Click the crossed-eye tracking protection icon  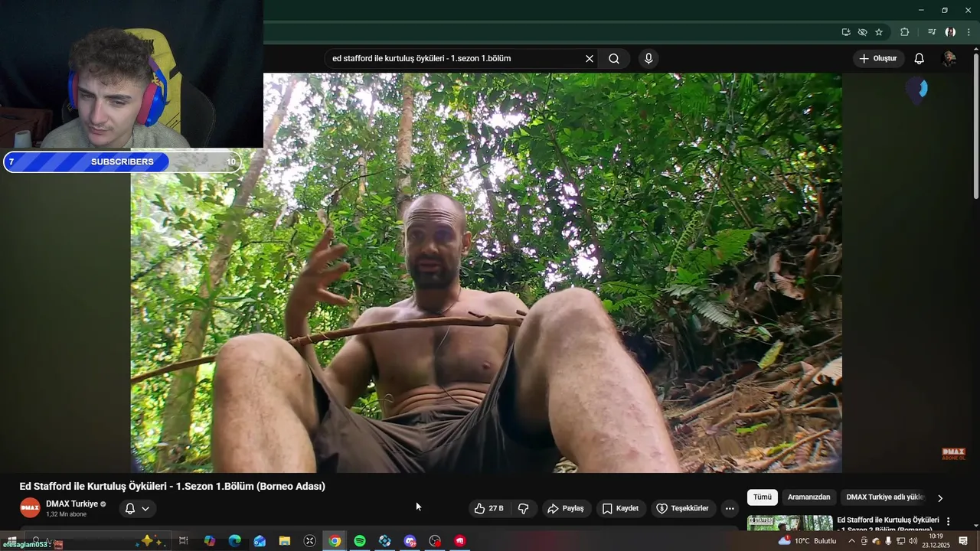coord(862,32)
